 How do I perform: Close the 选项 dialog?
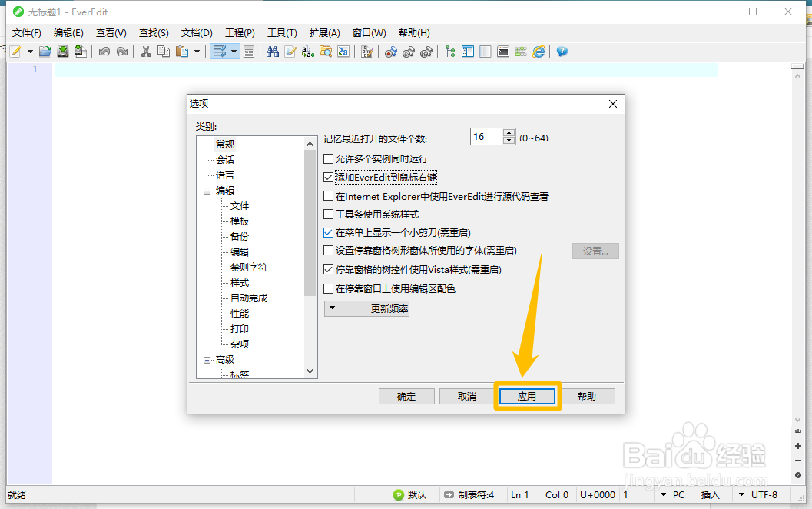click(x=613, y=104)
